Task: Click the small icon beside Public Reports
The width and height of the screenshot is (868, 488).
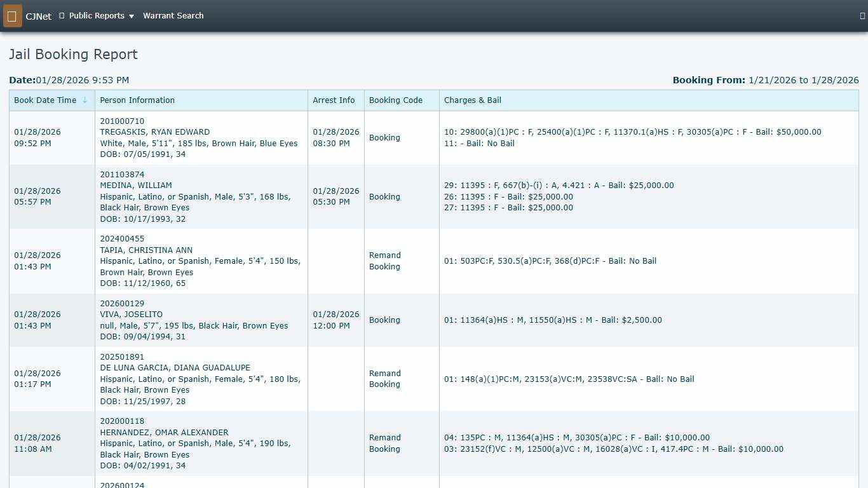Action: 60,16
